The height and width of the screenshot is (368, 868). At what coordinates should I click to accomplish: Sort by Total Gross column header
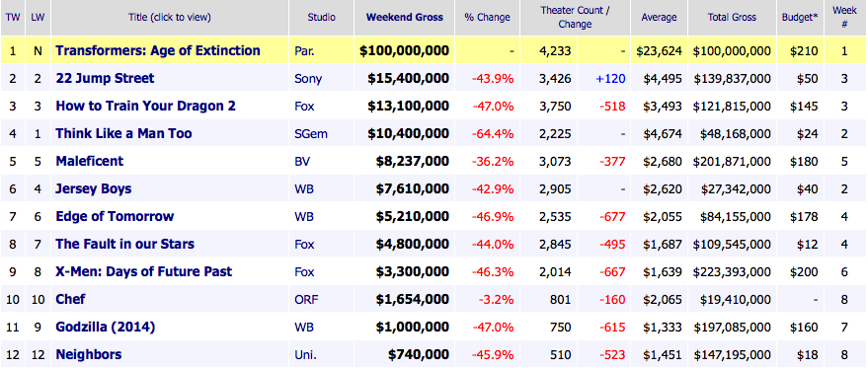(732, 17)
